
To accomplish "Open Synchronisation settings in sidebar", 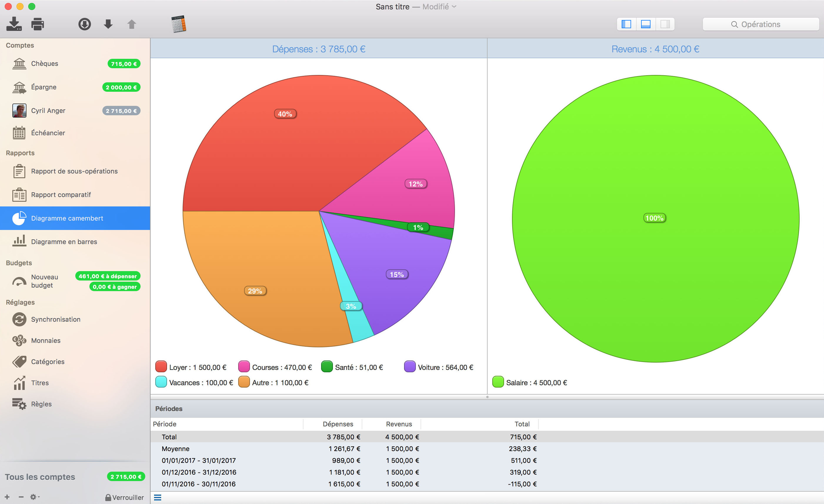I will (56, 319).
